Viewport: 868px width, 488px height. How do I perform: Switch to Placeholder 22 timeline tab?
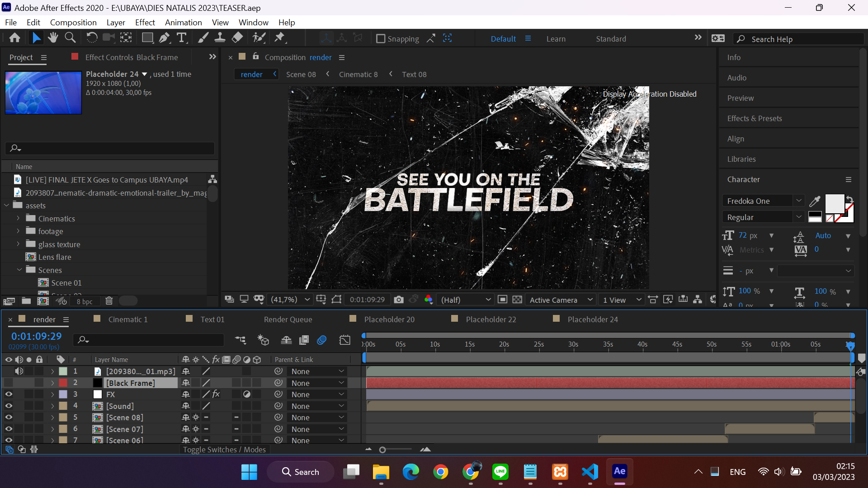(x=491, y=319)
